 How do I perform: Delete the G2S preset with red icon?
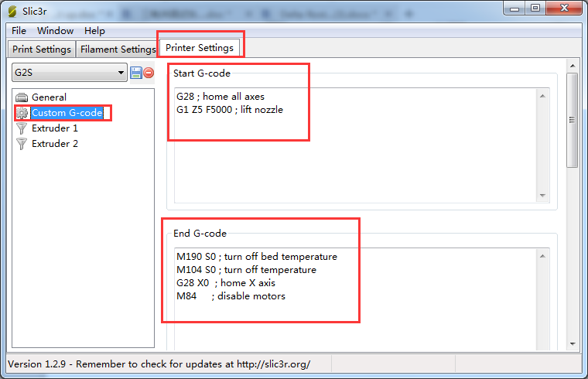coord(149,73)
